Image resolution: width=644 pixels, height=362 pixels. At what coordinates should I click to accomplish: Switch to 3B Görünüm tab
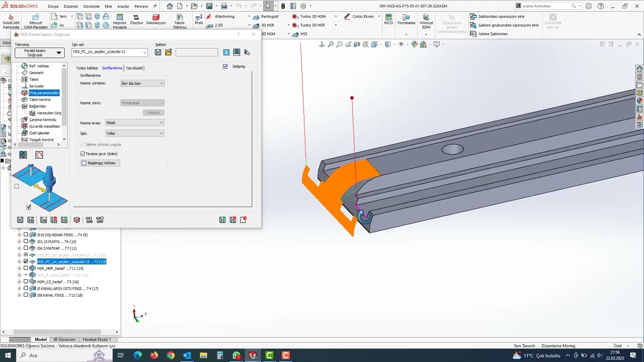pyautogui.click(x=64, y=339)
